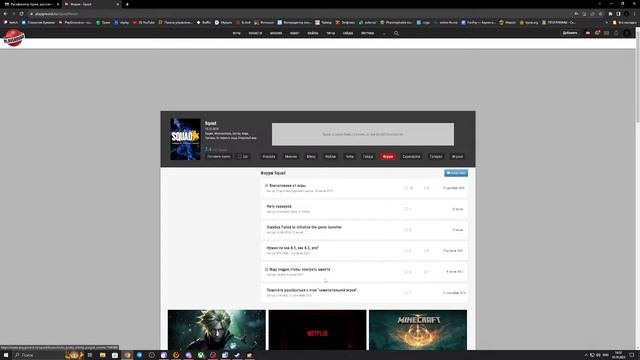640x360 pixels.
Task: Go back with the browser back arrow
Action: [x=5, y=14]
